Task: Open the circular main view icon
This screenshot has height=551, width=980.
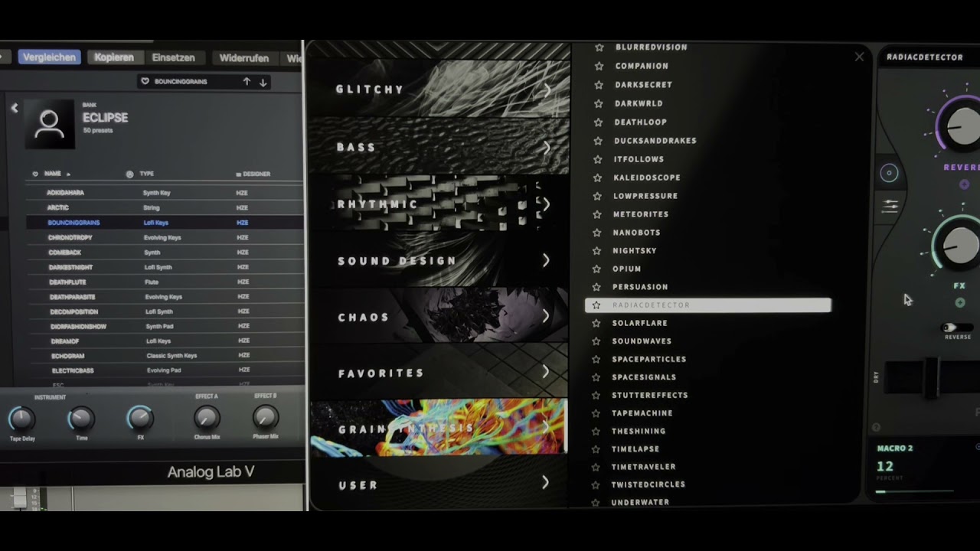Action: pyautogui.click(x=889, y=174)
